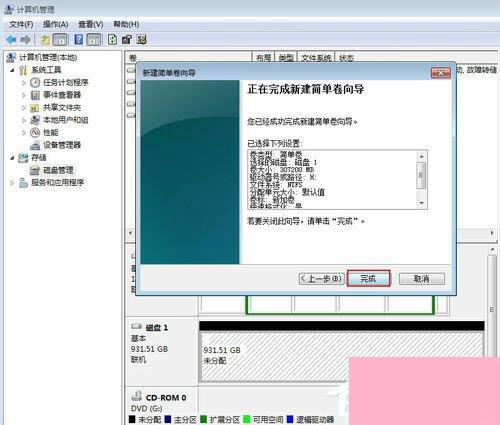This screenshot has height=425, width=500.
Task: Collapse the 存储 node arrow
Action: [12, 158]
